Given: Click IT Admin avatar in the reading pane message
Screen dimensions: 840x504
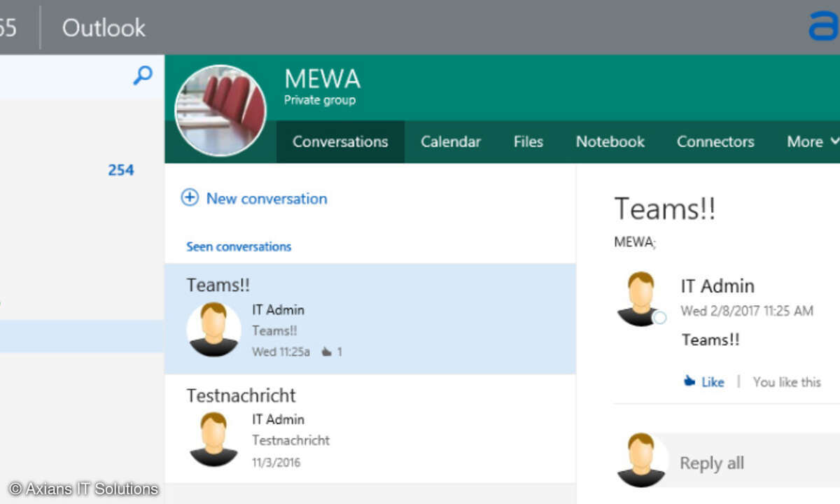Looking at the screenshot, I should point(640,299).
